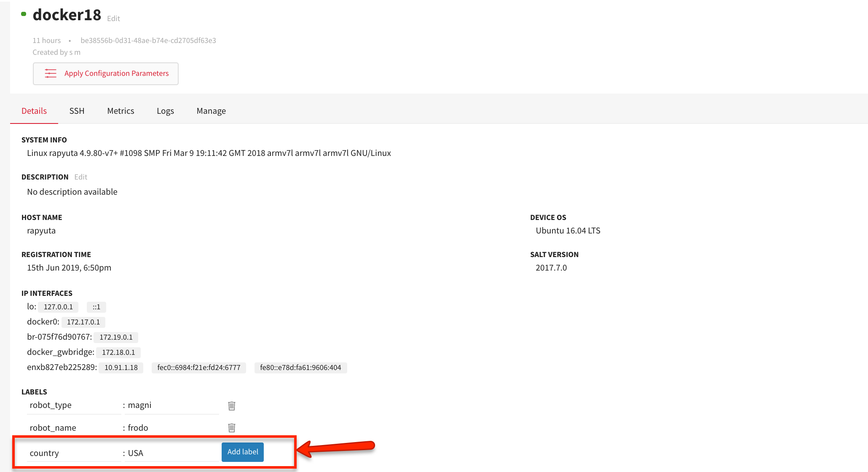Delete the robot_type label with trash icon
This screenshot has width=868, height=472.
pyautogui.click(x=231, y=406)
